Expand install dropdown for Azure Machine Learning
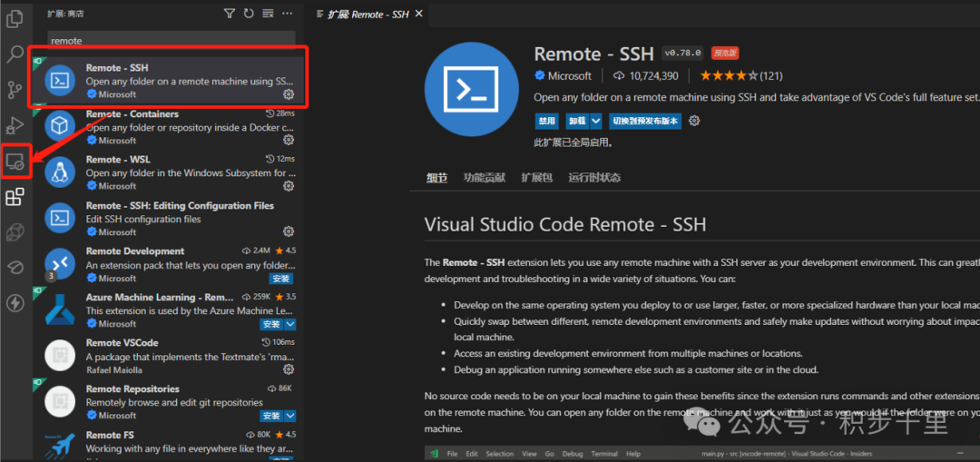Viewport: 980px width, 462px height. [x=290, y=324]
